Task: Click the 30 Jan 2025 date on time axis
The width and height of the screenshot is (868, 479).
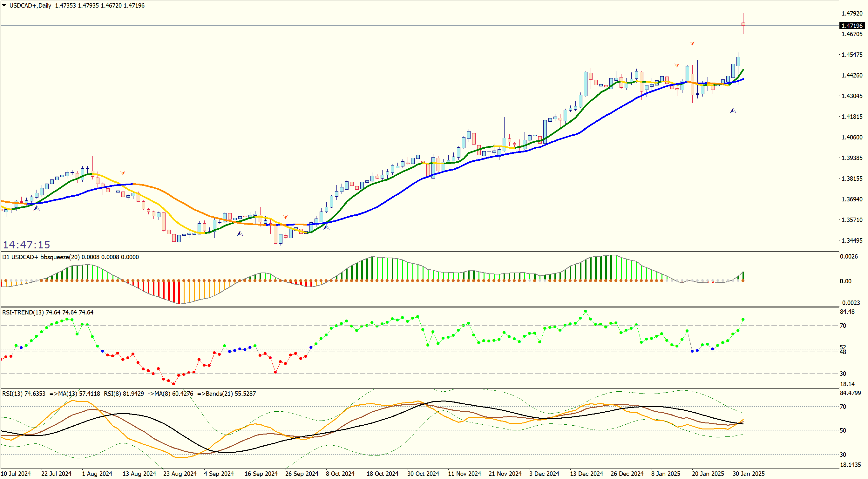Action: click(749, 474)
